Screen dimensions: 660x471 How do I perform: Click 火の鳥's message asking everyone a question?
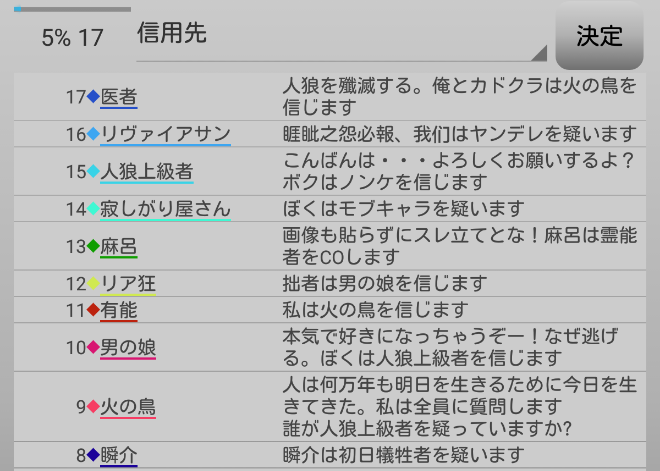[x=458, y=406]
